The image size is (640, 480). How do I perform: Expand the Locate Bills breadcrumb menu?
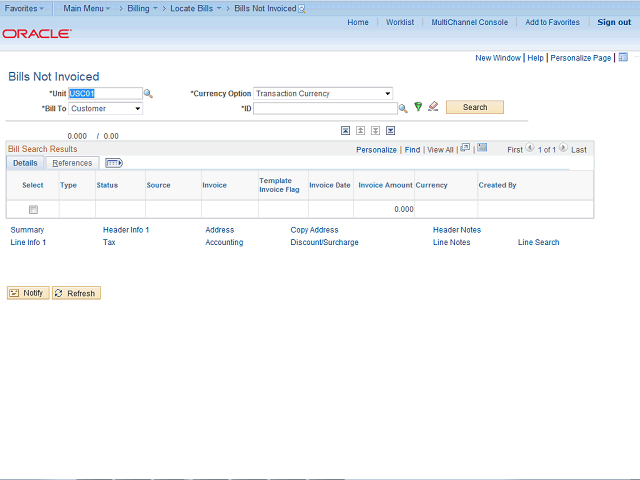(x=196, y=8)
